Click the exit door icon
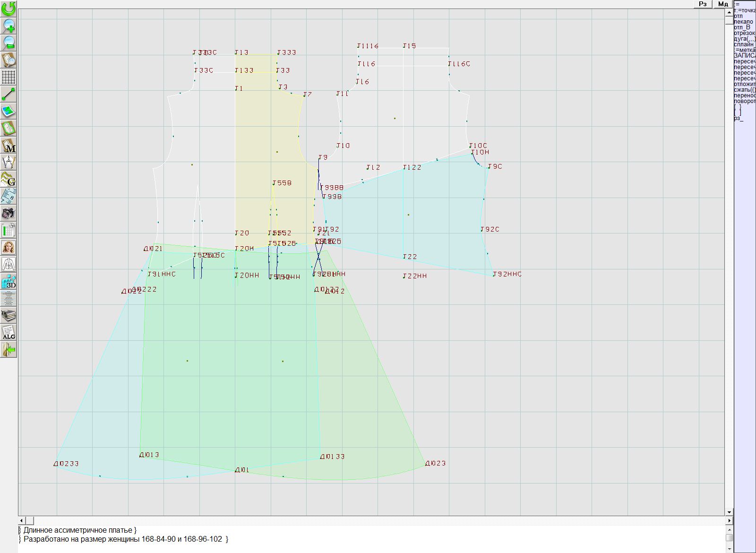This screenshot has width=756, height=553. point(9,350)
